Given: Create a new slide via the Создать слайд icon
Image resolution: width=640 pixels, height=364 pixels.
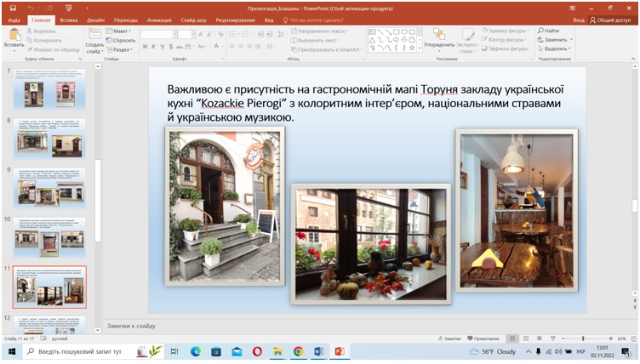Looking at the screenshot, I should (94, 35).
